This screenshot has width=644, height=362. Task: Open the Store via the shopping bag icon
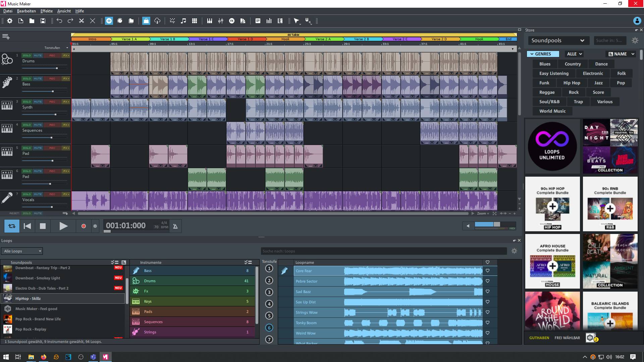(x=146, y=21)
